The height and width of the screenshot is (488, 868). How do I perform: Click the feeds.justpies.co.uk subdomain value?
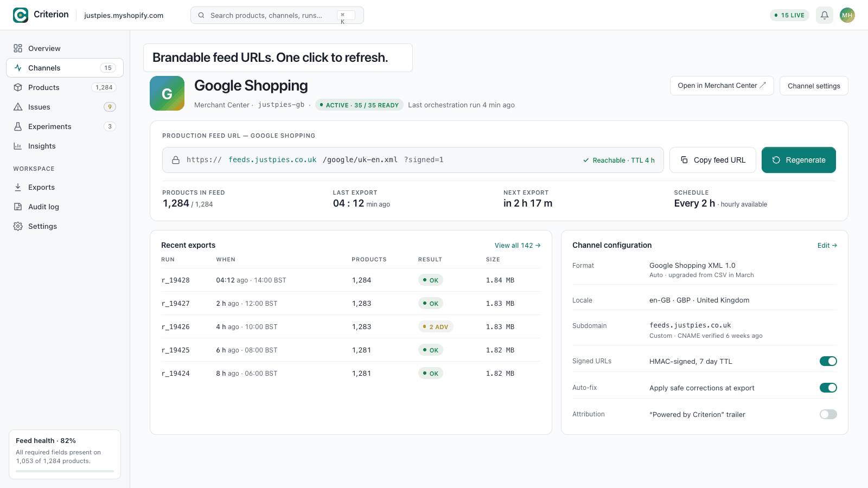click(x=690, y=325)
